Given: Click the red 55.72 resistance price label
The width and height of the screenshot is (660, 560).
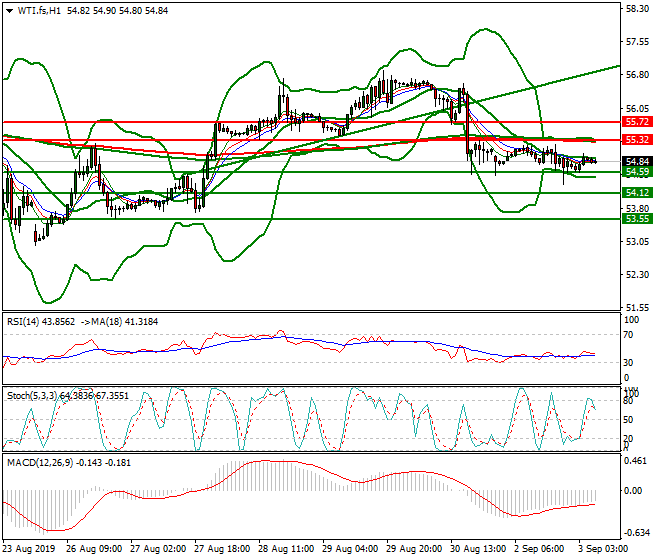Looking at the screenshot, I should pos(637,122).
